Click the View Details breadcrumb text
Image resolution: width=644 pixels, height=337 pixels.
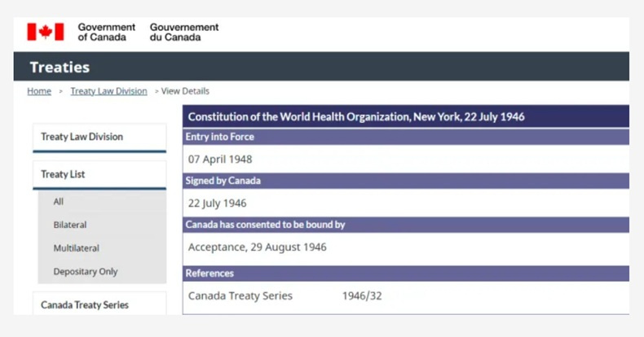point(185,91)
